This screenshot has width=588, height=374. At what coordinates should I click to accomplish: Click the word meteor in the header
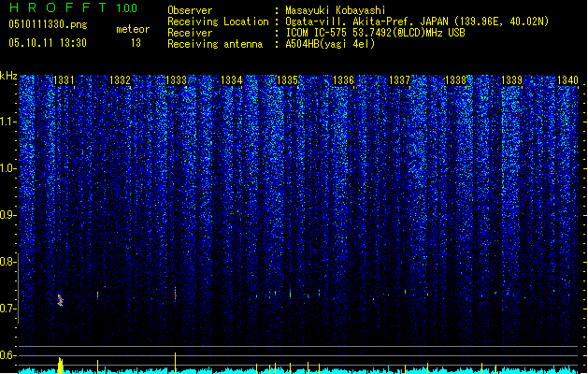point(133,29)
